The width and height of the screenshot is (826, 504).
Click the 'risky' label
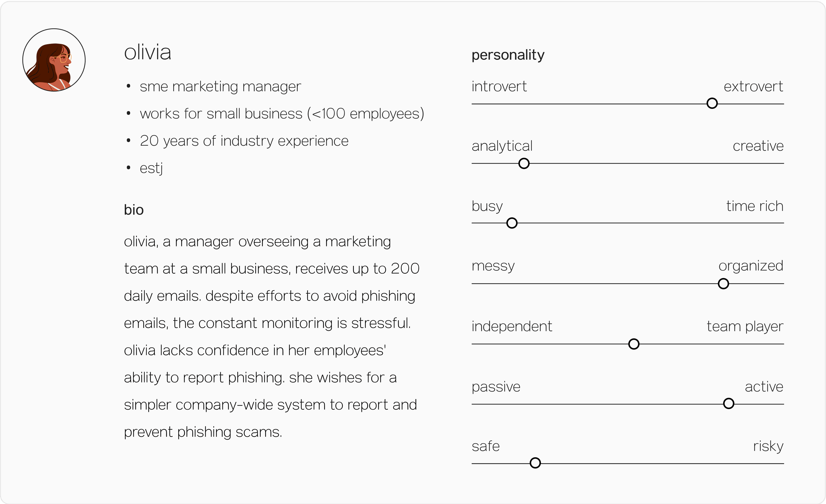click(768, 446)
